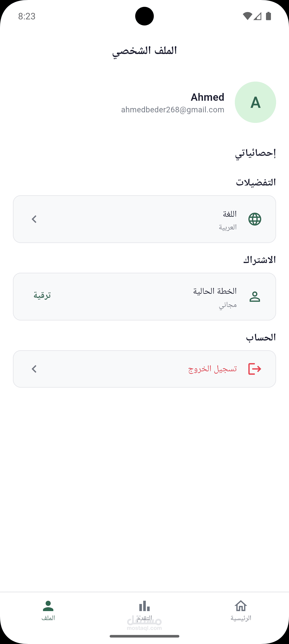Tap the chevron on the logout row
The height and width of the screenshot is (644, 289).
[x=34, y=369]
